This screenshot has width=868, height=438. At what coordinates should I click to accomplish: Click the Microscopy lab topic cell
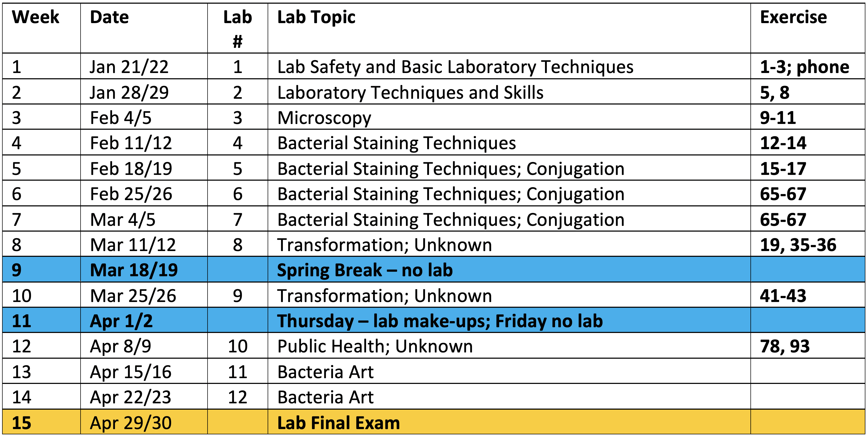tap(509, 117)
